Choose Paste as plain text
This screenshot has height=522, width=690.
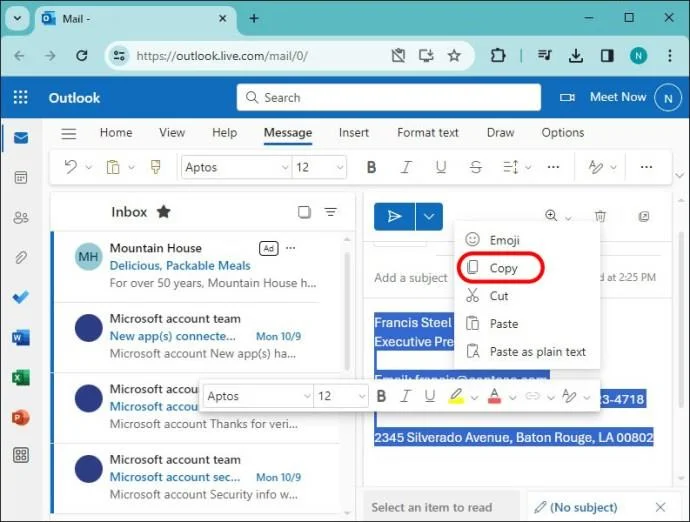[x=527, y=352]
